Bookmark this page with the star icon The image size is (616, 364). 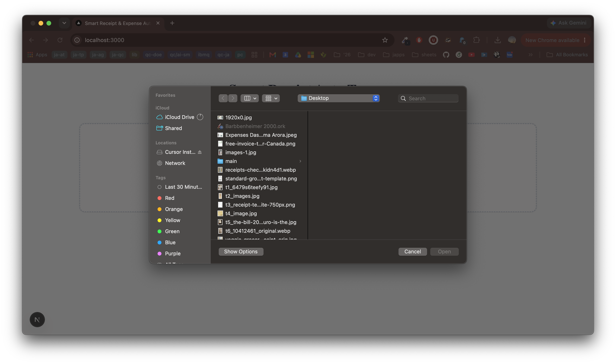pos(385,40)
